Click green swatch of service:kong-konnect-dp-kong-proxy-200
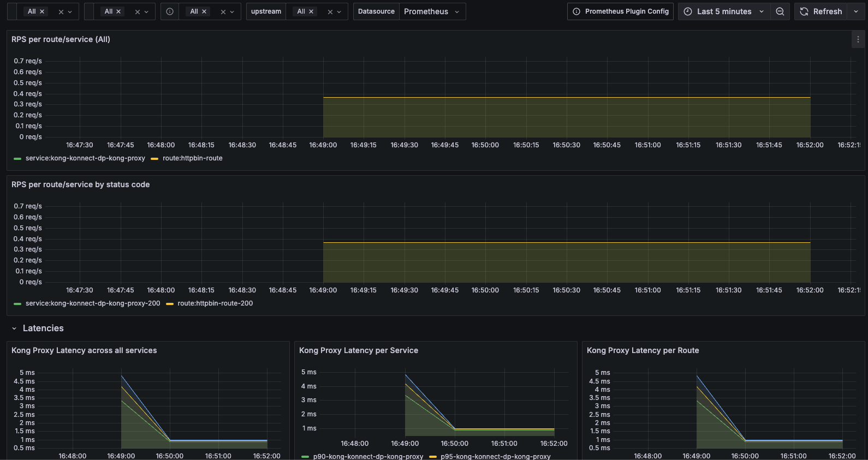 (17, 304)
